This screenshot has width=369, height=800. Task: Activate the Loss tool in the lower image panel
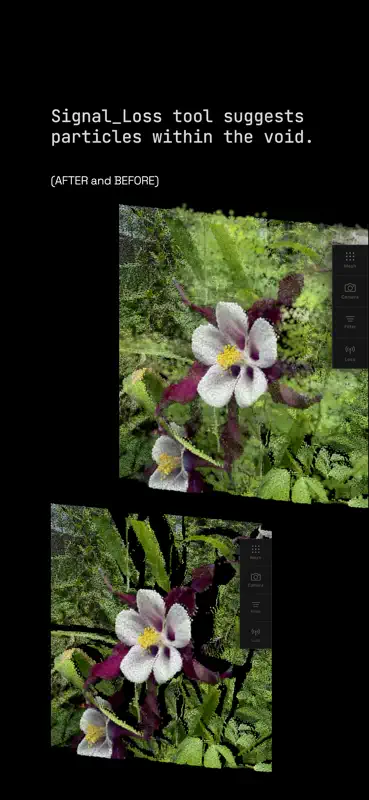(x=256, y=635)
